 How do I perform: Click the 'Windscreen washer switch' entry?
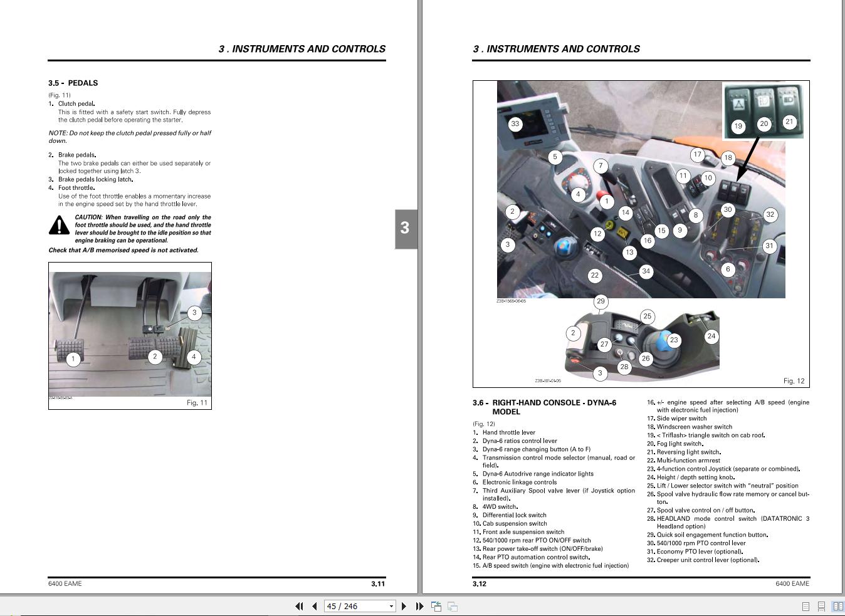pos(695,427)
